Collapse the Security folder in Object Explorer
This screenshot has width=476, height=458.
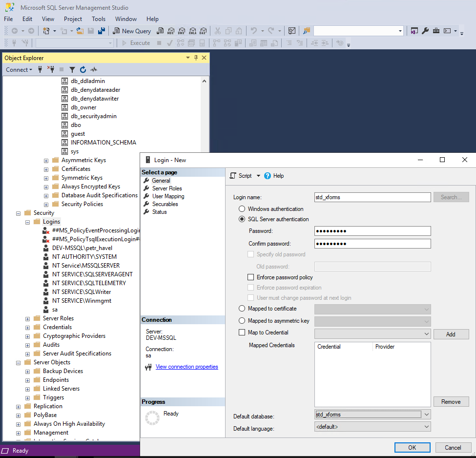(18, 212)
